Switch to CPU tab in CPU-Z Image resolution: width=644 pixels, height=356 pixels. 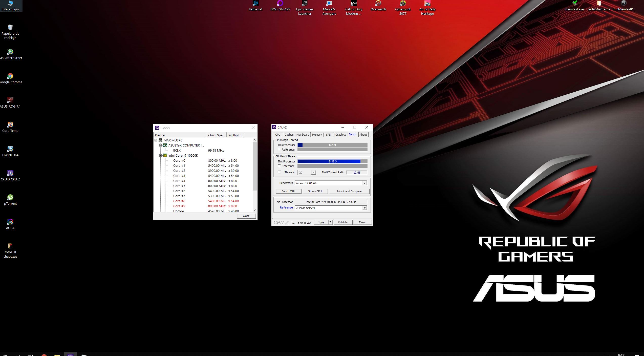(278, 135)
